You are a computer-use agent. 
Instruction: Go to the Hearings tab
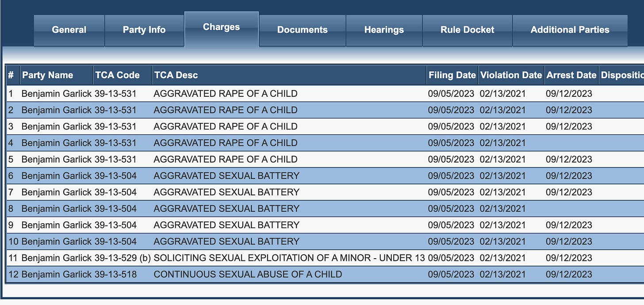(384, 30)
